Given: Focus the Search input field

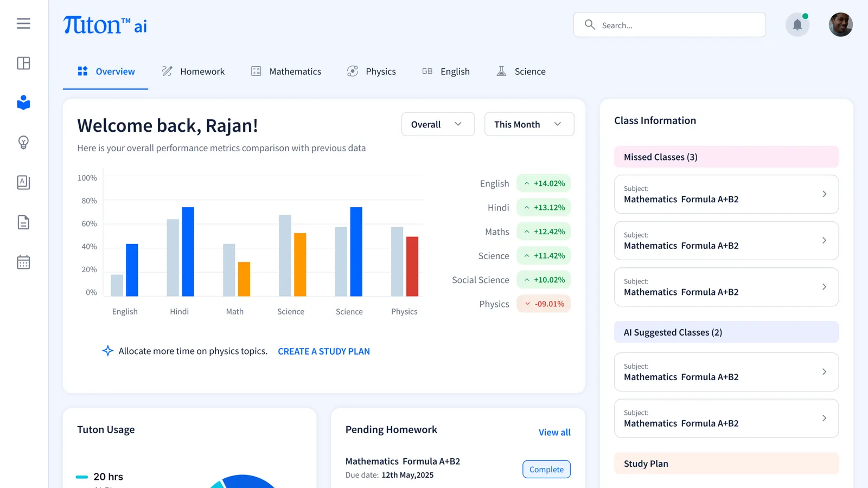Looking at the screenshot, I should point(669,25).
